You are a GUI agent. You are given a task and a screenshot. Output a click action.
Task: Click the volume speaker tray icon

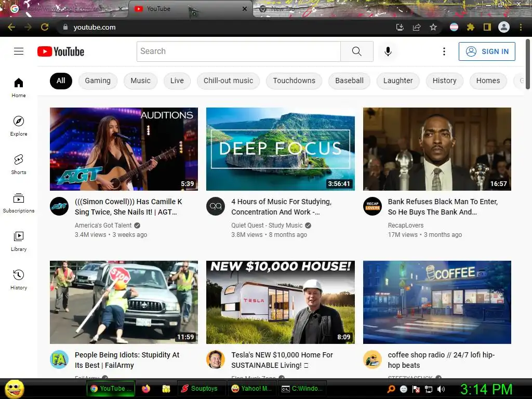pos(441,389)
